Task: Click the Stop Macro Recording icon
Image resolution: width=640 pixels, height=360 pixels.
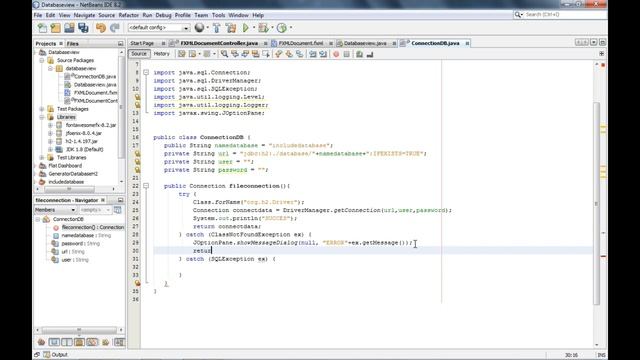Action: coord(347,54)
